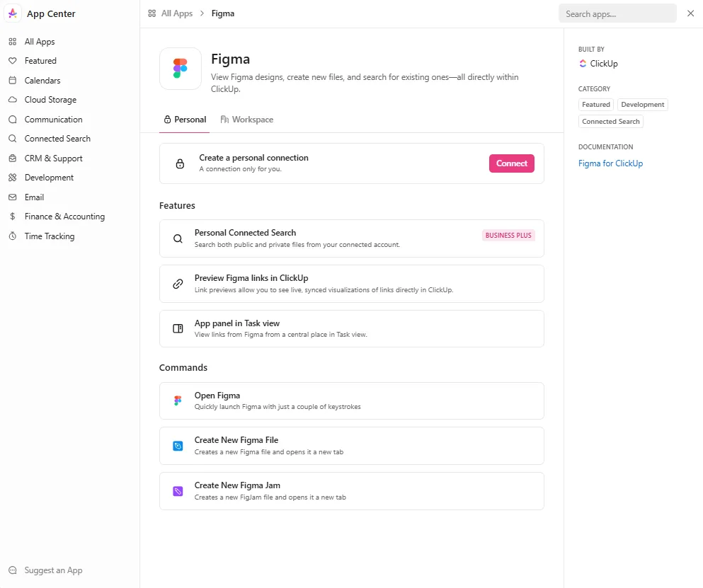703x588 pixels.
Task: Click the Communication chat bubble icon
Action: coord(13,119)
